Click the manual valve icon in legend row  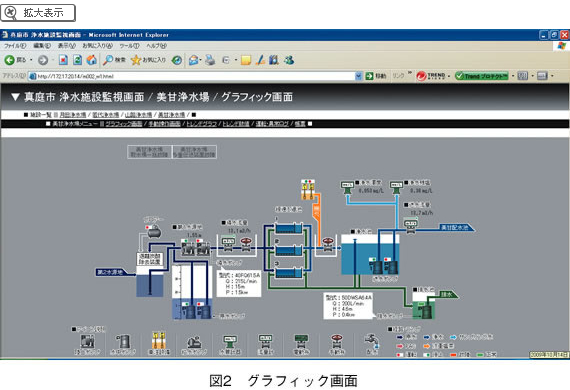tap(337, 342)
